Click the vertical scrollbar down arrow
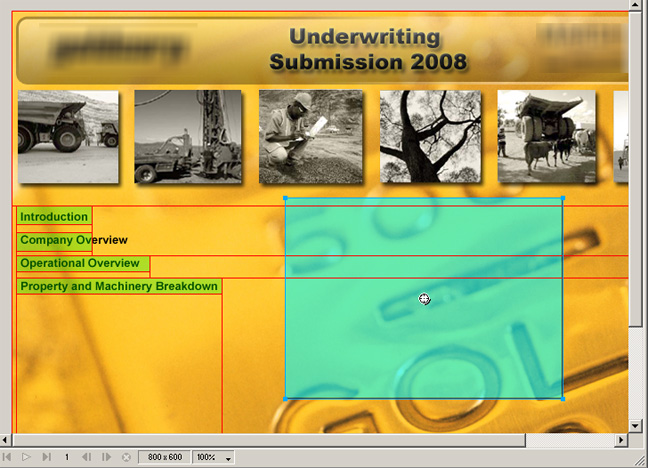The height and width of the screenshot is (468, 648). click(x=635, y=426)
